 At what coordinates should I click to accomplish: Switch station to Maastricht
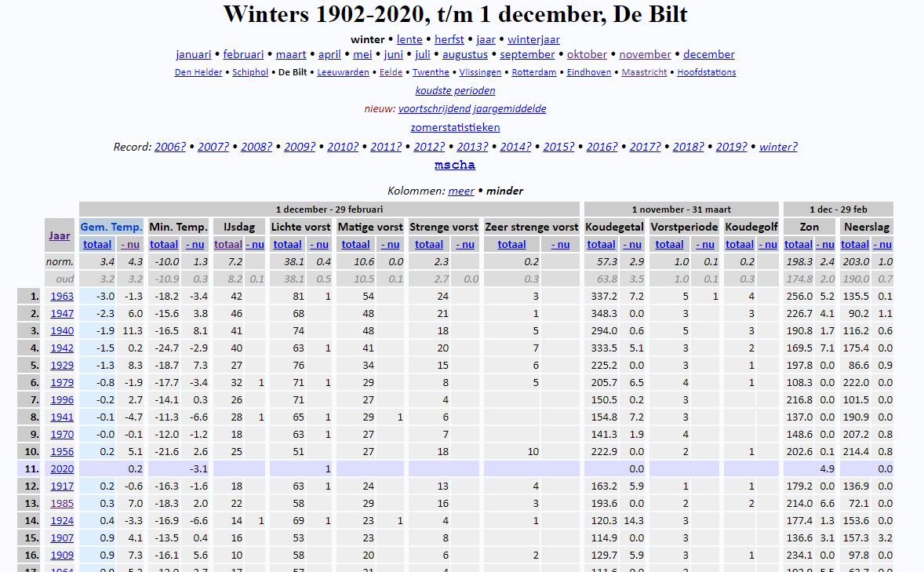pos(644,72)
